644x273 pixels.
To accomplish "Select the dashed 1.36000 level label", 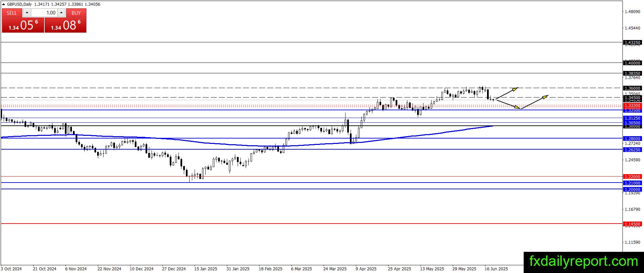I will (x=632, y=88).
